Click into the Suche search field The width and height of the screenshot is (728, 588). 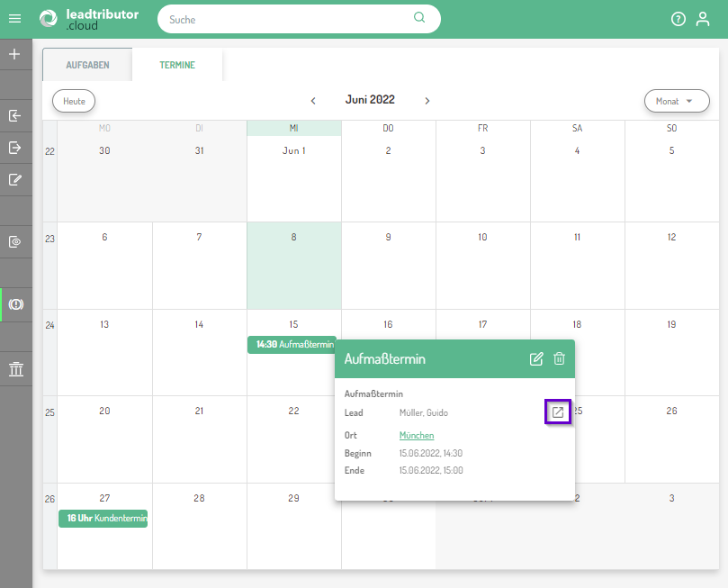point(288,19)
